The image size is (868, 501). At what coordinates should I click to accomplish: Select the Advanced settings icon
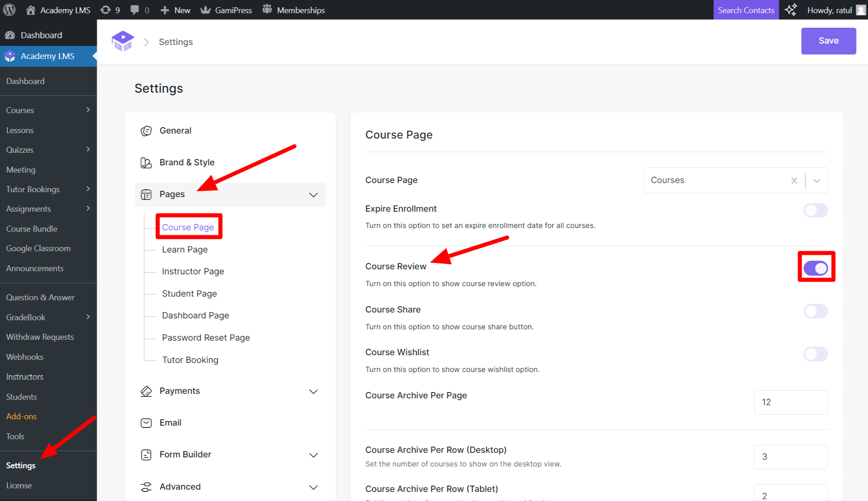[146, 486]
